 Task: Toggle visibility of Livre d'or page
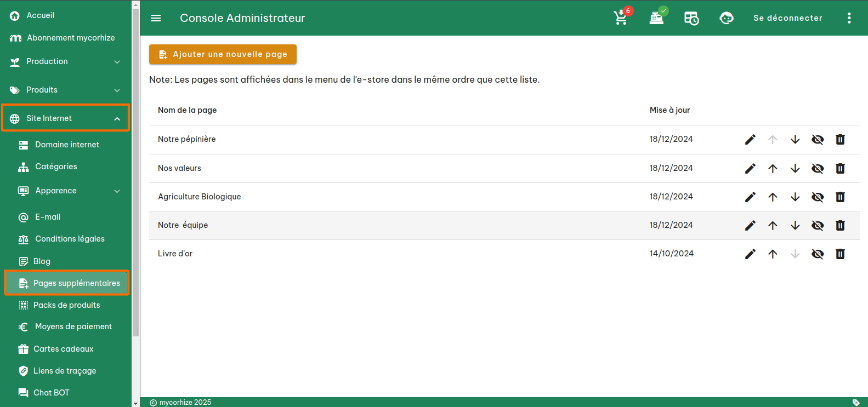[818, 254]
